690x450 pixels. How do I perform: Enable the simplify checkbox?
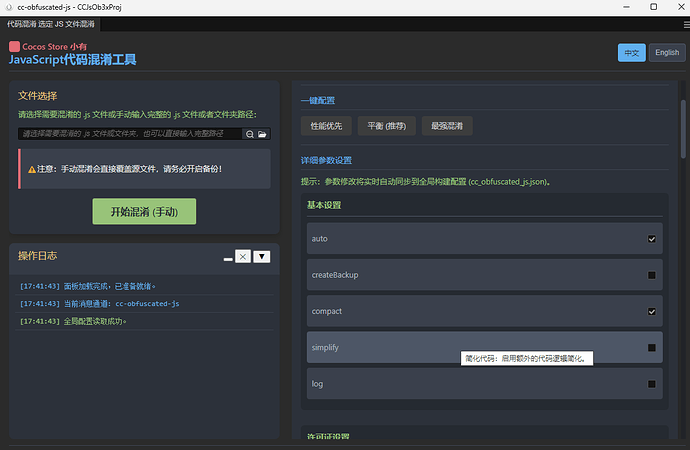click(652, 348)
